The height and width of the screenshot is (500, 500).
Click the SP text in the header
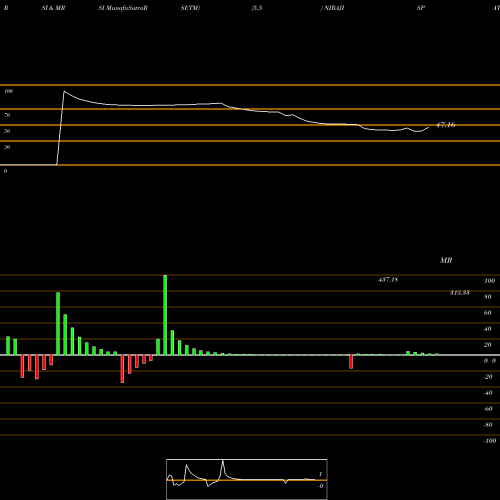(421, 8)
